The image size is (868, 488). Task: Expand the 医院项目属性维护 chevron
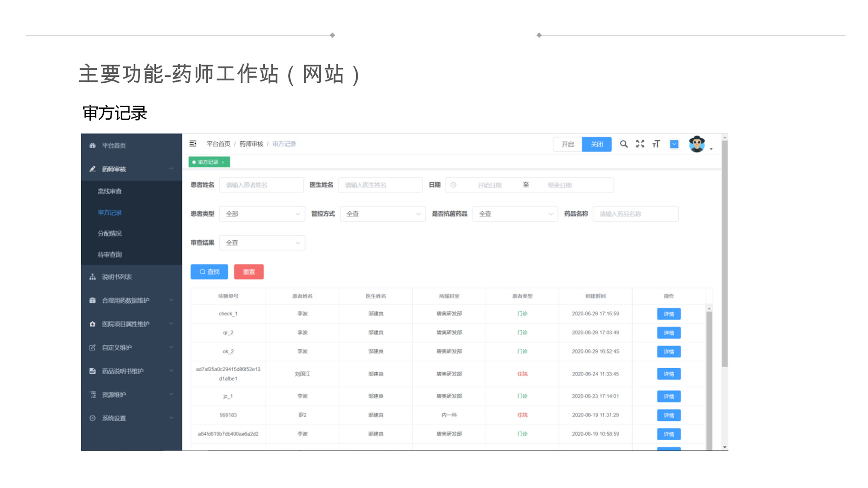[x=171, y=324]
